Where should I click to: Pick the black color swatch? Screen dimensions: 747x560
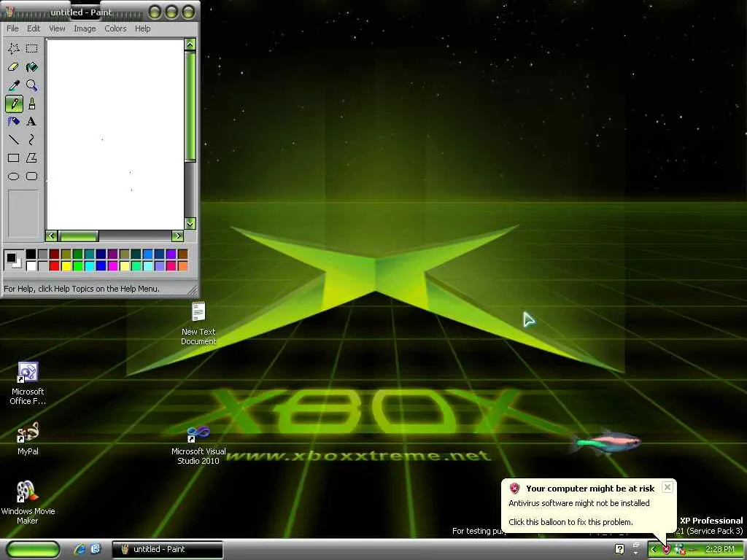[x=31, y=254]
